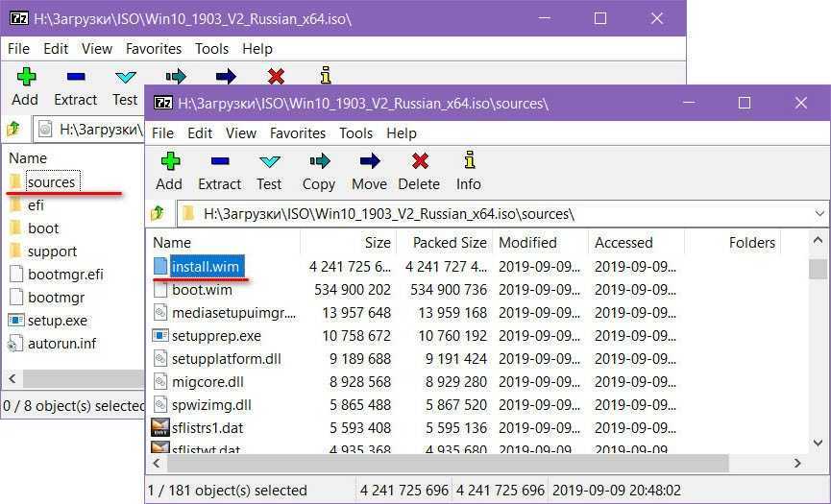
Task: Select the sources folder in back window
Action: pyautogui.click(x=51, y=182)
